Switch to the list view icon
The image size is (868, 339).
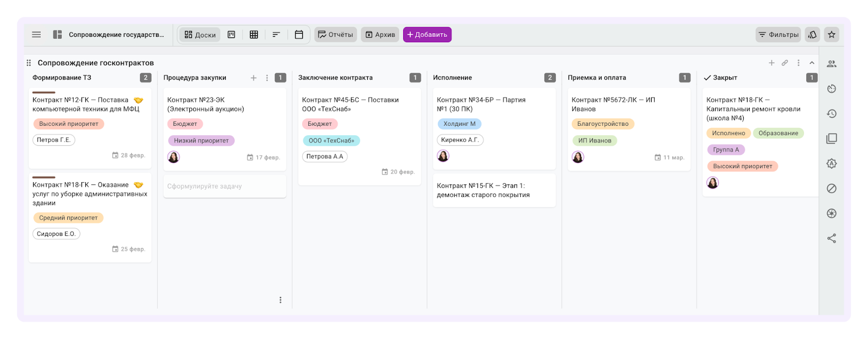pos(276,35)
